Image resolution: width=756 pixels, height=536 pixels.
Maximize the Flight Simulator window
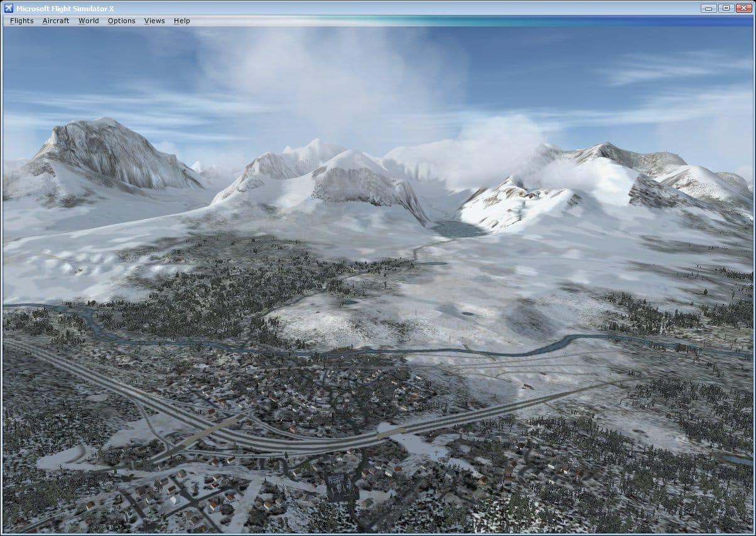pos(726,8)
